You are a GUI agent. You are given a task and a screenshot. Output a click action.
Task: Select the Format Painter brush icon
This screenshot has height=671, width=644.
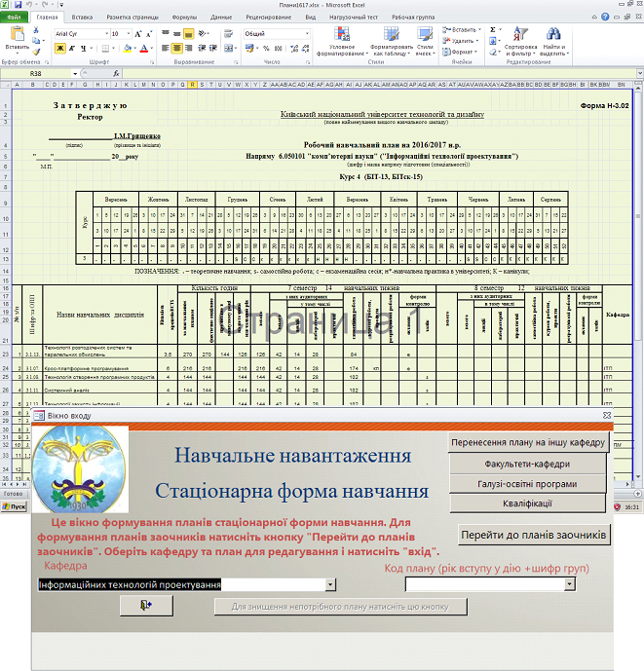[x=36, y=52]
